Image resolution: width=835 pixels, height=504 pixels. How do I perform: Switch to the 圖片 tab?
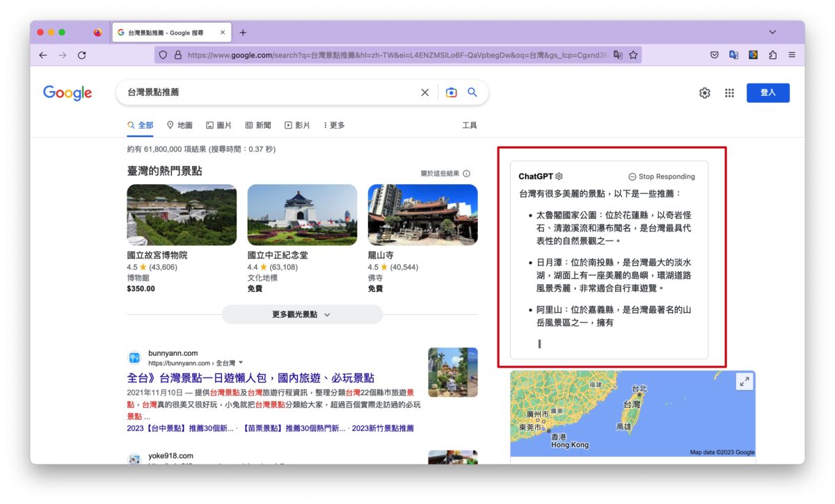tap(218, 125)
